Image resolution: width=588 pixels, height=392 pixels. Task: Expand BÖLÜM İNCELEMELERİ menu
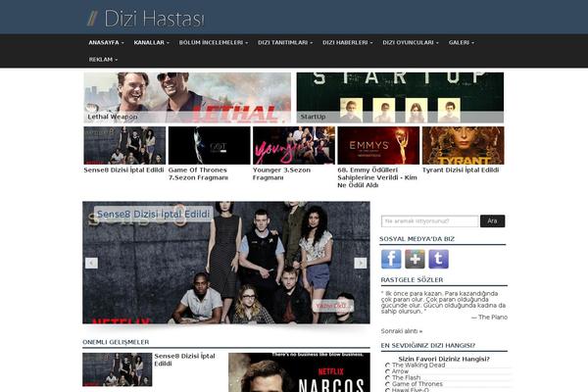[x=214, y=43]
